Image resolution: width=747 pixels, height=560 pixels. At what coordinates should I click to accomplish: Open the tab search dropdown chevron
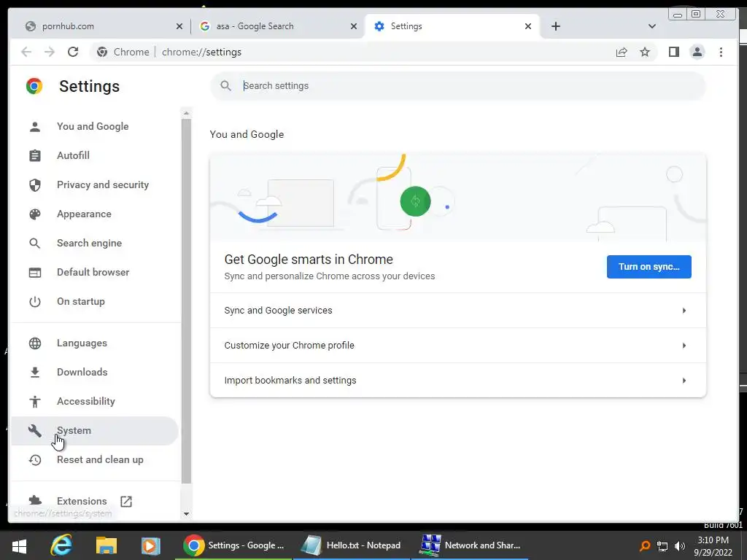(x=652, y=26)
